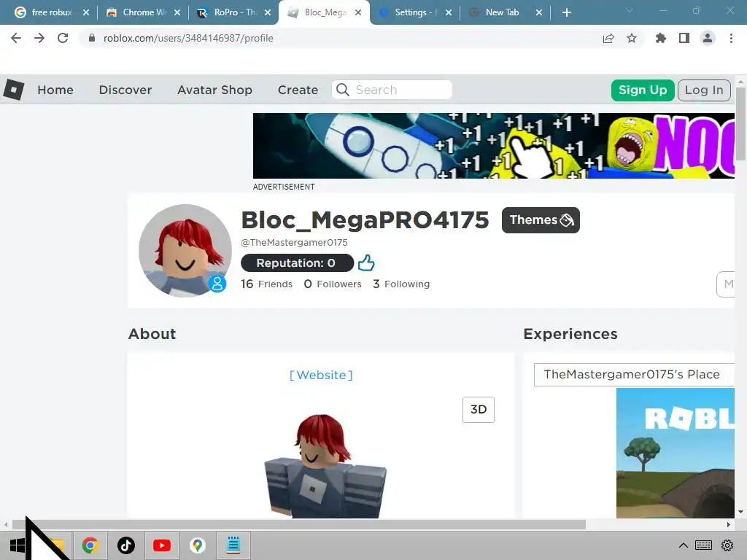Open the notepad app on taskbar

[233, 545]
